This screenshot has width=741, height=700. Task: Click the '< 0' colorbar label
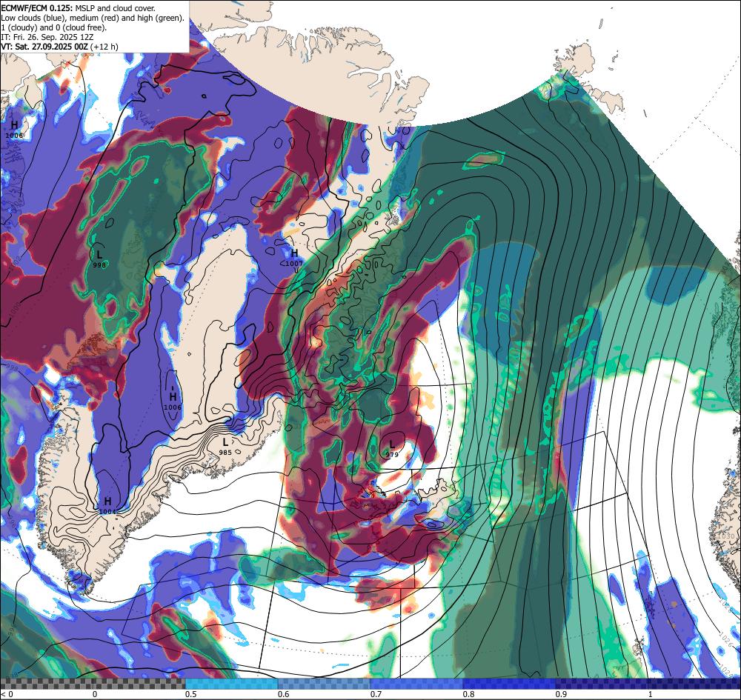pyautogui.click(x=7, y=694)
